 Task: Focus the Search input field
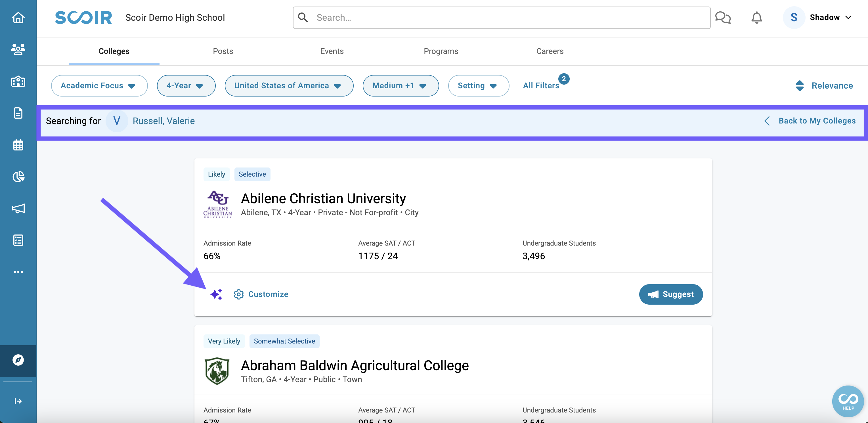(x=501, y=18)
